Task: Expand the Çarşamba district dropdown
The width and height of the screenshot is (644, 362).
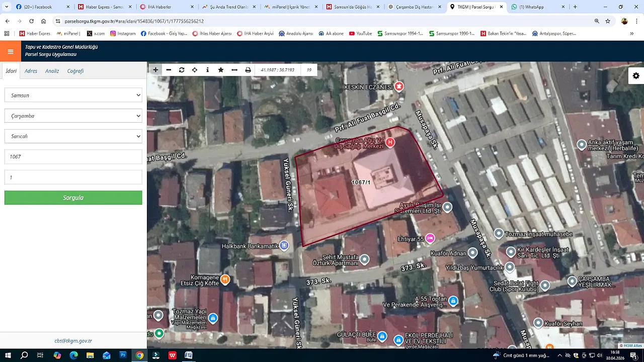Action: pos(73,116)
